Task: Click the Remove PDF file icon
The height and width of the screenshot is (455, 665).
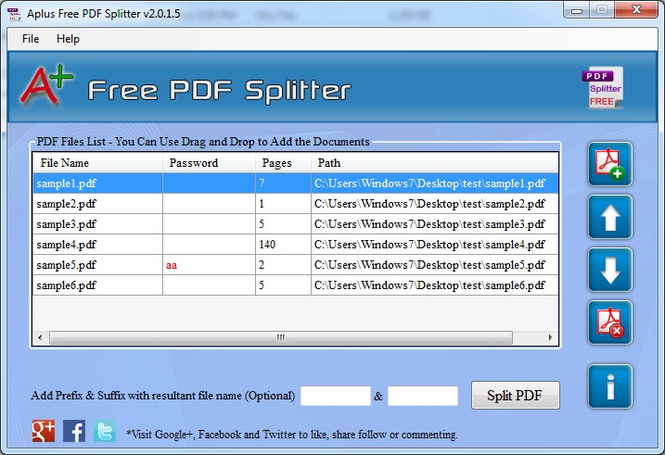Action: (x=610, y=322)
